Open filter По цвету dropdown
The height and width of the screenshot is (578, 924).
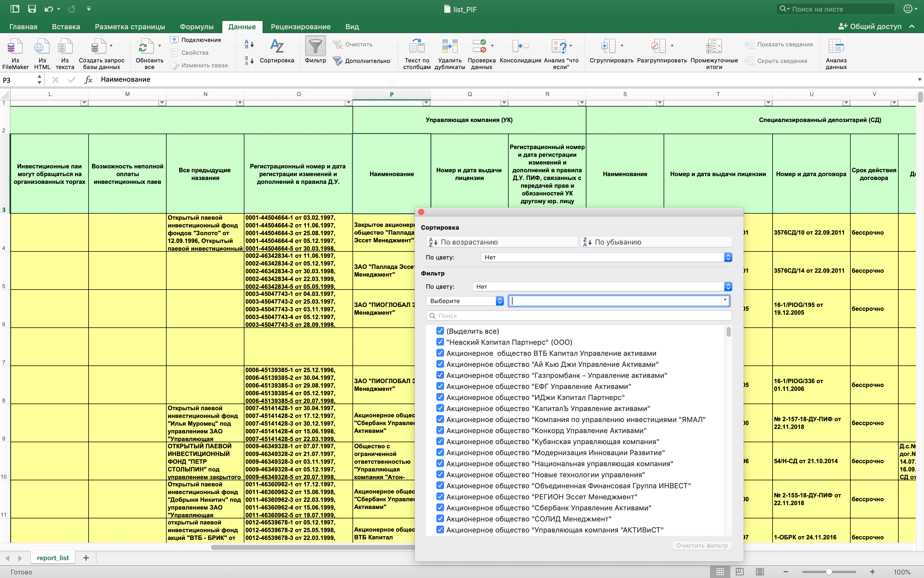(602, 286)
